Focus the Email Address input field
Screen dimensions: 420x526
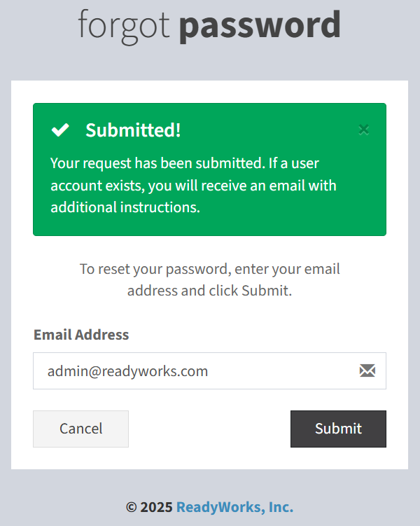pos(209,371)
